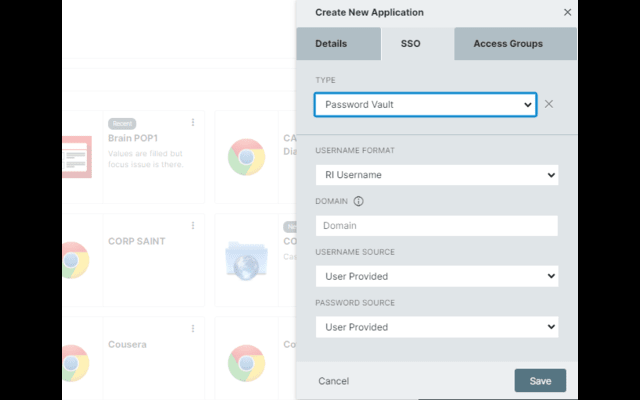Image resolution: width=640 pixels, height=400 pixels.
Task: Clear the Password Vault type selection
Action: [x=549, y=104]
